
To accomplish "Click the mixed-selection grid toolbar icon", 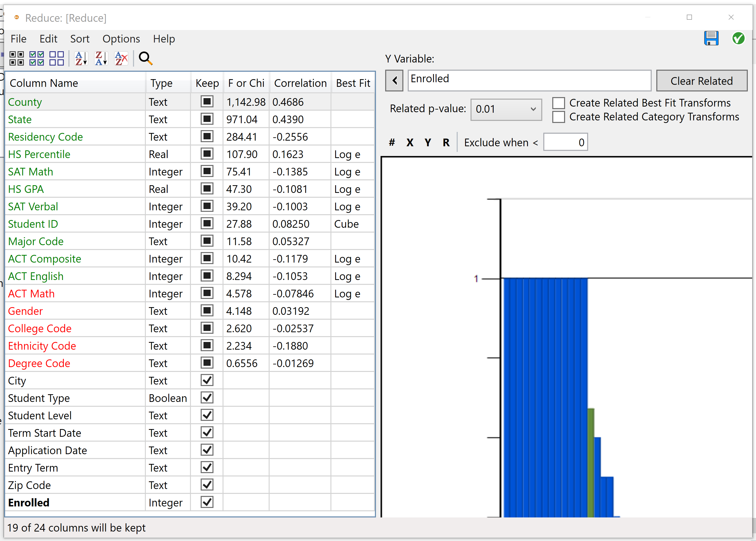I will tap(16, 58).
